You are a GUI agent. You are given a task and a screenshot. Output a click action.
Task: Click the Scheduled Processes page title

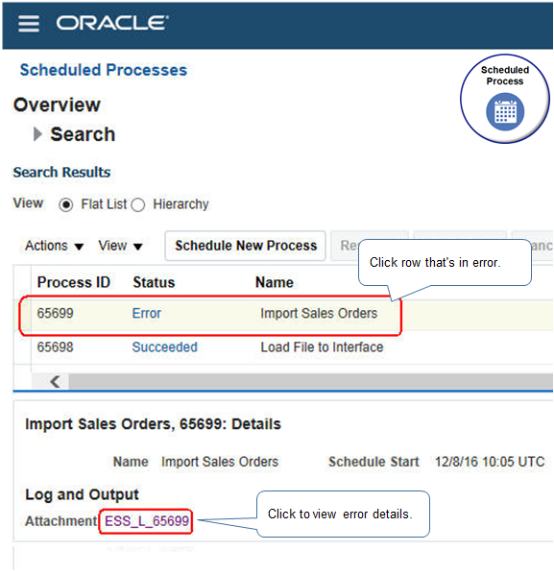(x=103, y=70)
